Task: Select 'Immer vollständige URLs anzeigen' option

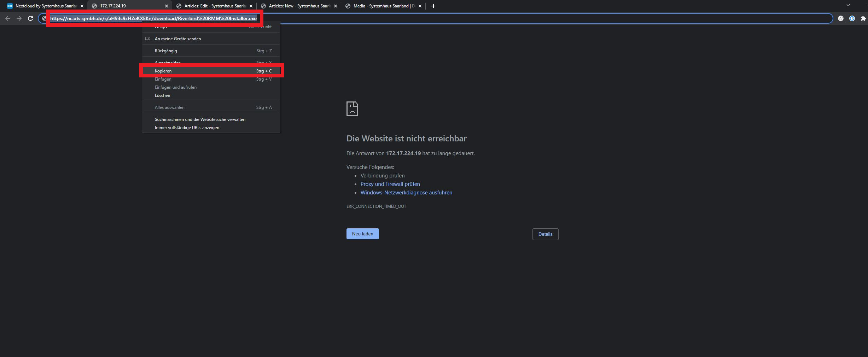Action: [187, 128]
